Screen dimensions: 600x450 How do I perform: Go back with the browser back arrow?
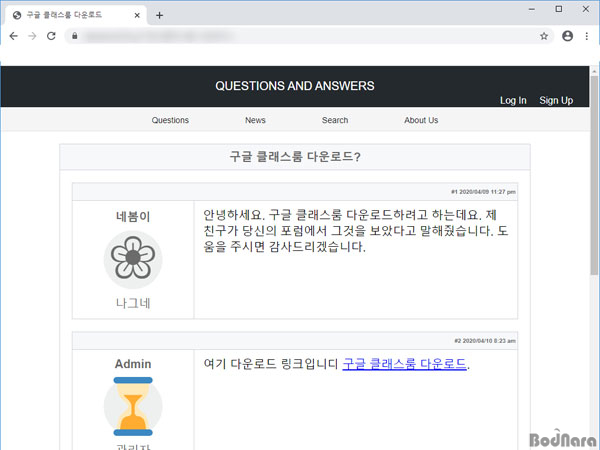[14, 36]
